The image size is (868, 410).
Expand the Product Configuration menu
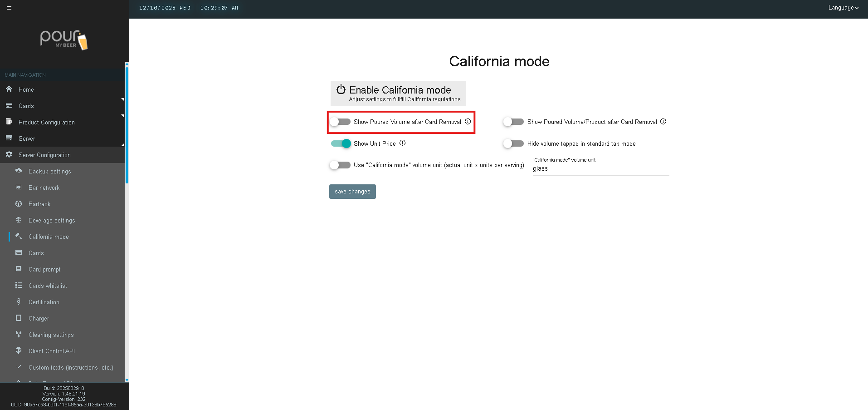(47, 122)
